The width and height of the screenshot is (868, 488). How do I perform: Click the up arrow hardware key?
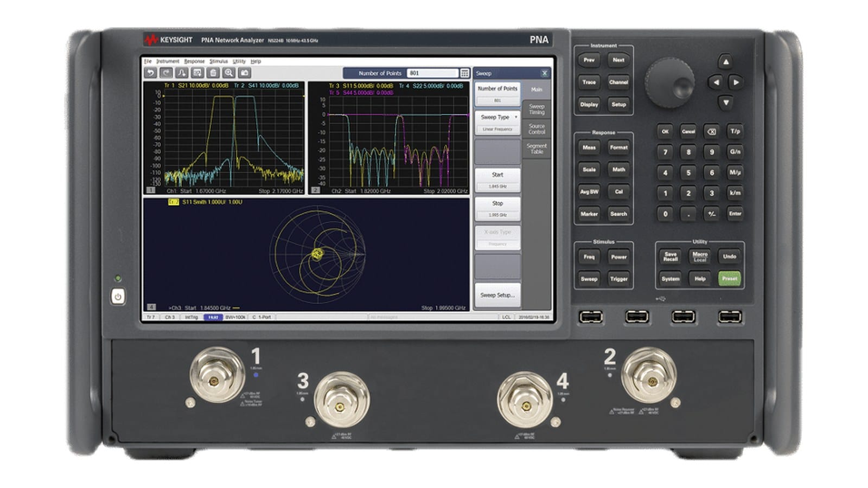(x=725, y=61)
